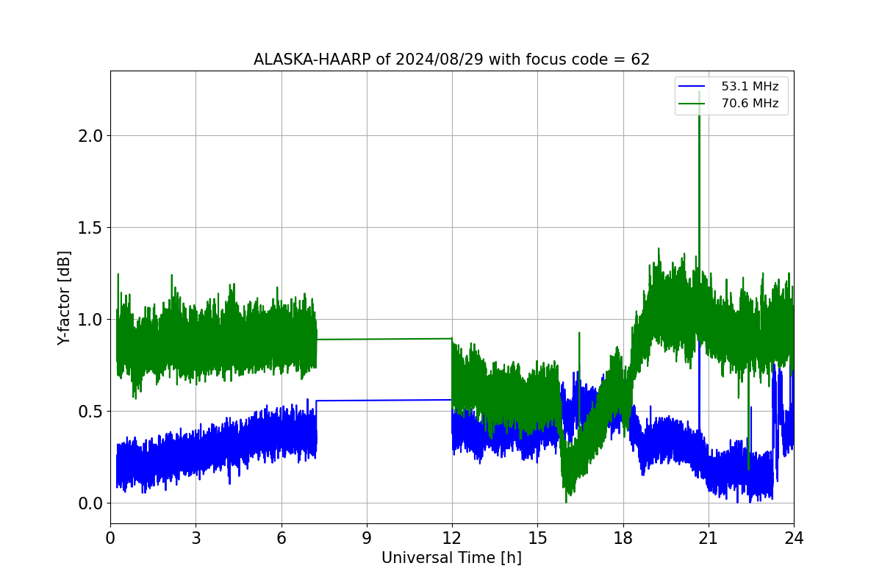Click x-axis tick label 15
The height and width of the screenshot is (588, 882).
(x=537, y=538)
